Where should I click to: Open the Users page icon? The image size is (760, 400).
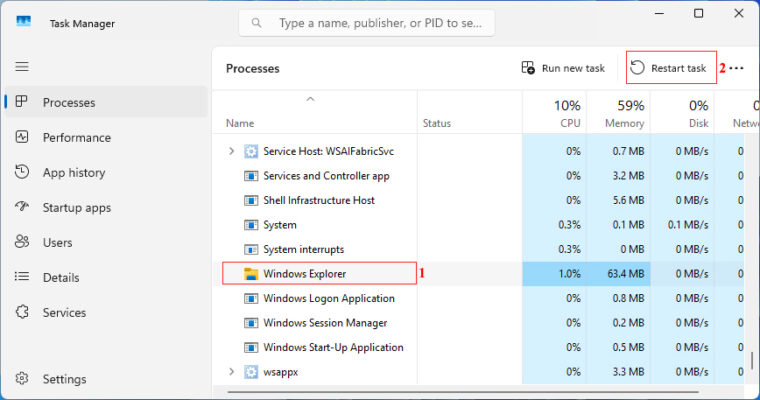22,243
